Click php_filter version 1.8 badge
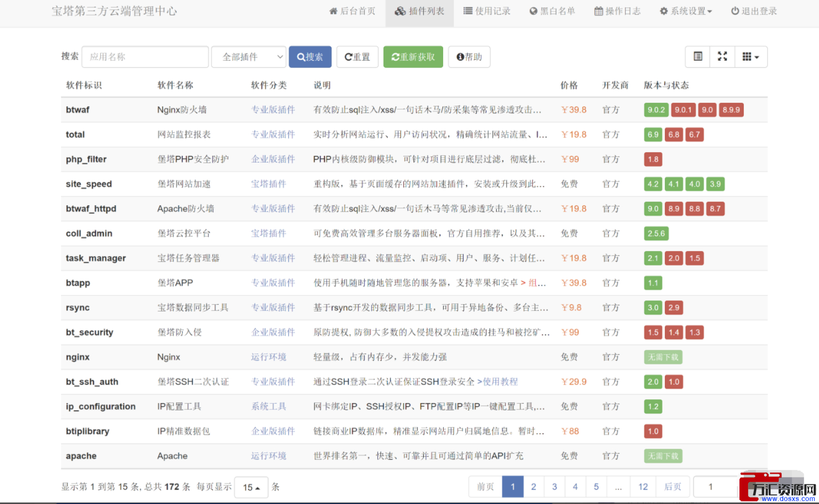The height and width of the screenshot is (504, 819). click(653, 159)
